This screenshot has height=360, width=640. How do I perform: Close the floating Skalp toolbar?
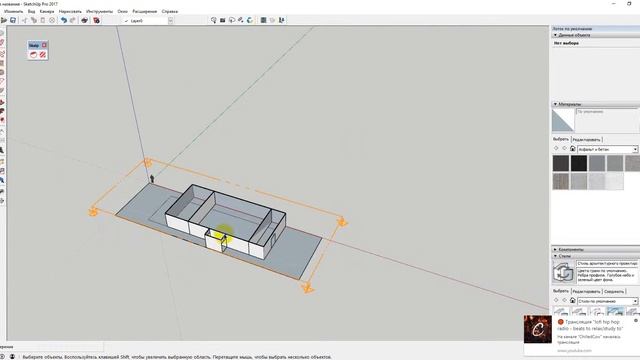pyautogui.click(x=44, y=45)
